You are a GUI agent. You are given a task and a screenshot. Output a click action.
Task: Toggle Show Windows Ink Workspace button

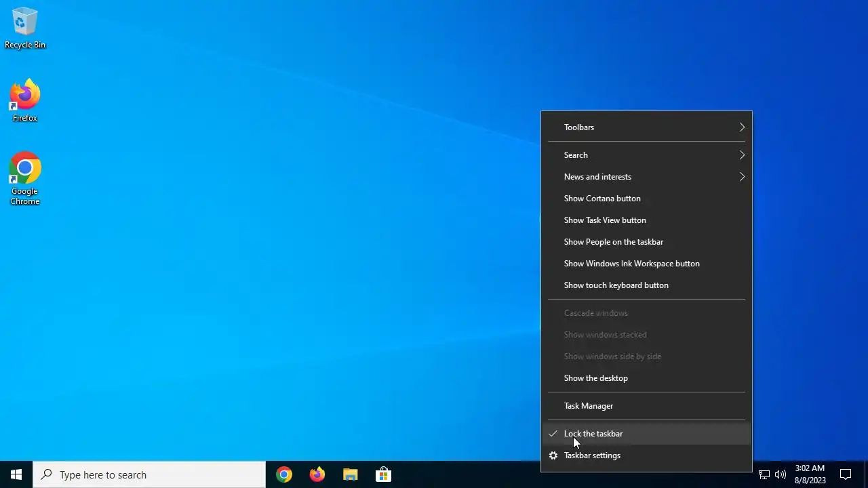[646, 264]
